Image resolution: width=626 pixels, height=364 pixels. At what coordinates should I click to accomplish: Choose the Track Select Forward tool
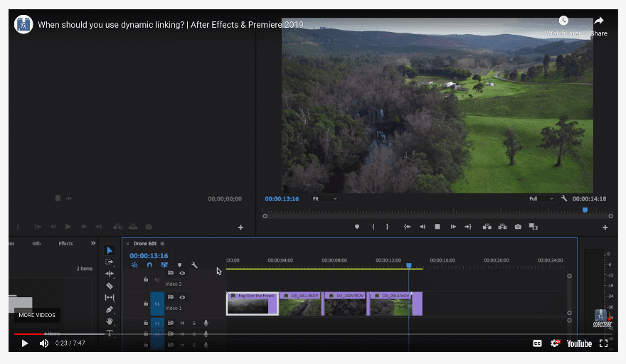110,262
